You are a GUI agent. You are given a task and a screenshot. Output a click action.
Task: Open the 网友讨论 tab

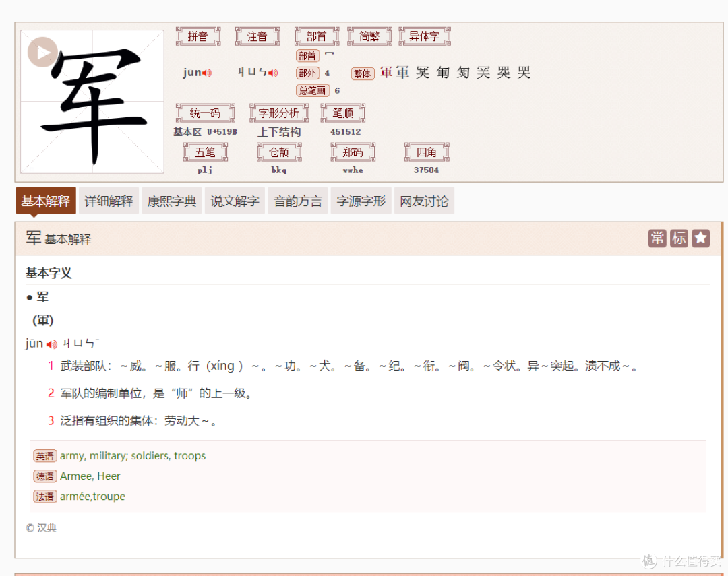tap(424, 201)
